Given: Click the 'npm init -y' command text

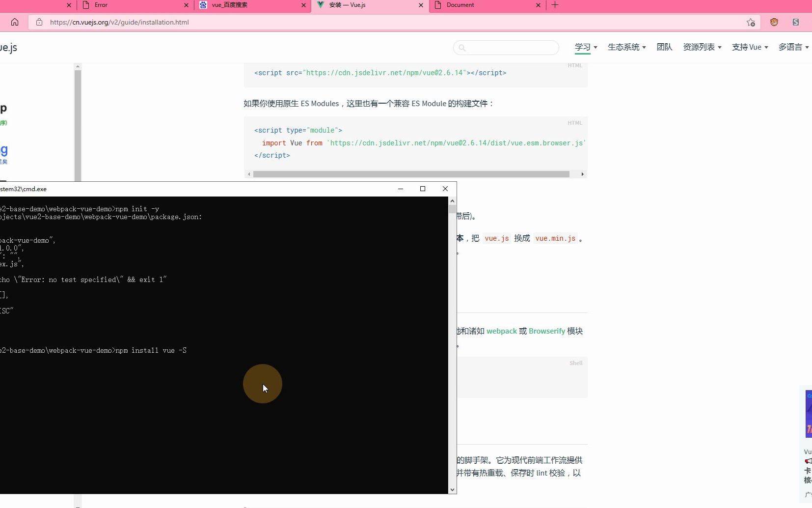Looking at the screenshot, I should [137, 209].
